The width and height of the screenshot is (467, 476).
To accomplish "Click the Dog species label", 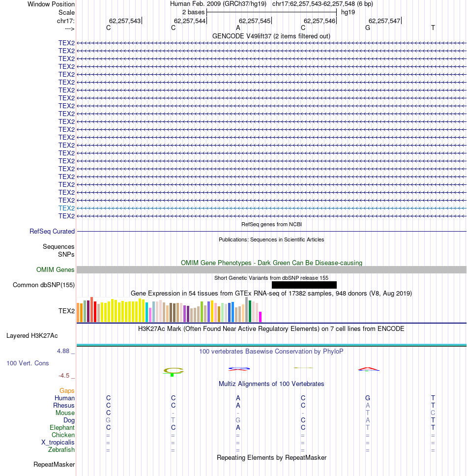I will [x=69, y=420].
